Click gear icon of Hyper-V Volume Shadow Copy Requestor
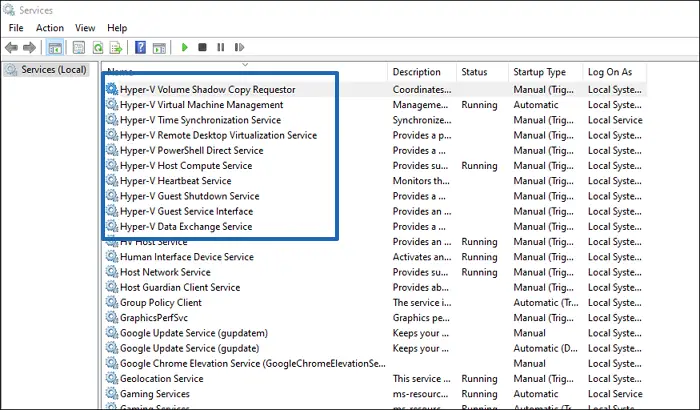 (x=112, y=89)
